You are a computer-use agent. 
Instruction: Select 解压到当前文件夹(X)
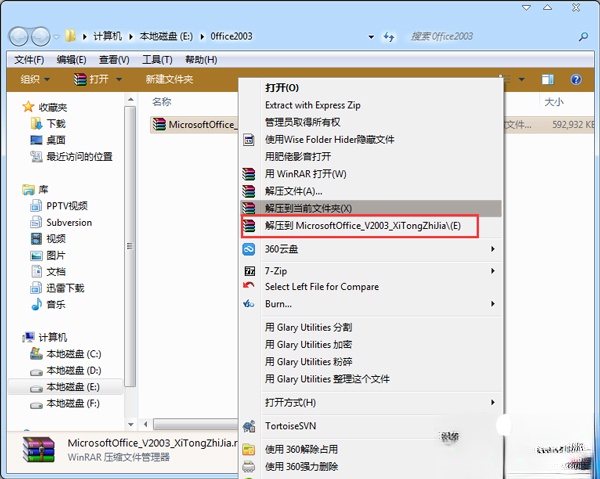pos(371,208)
